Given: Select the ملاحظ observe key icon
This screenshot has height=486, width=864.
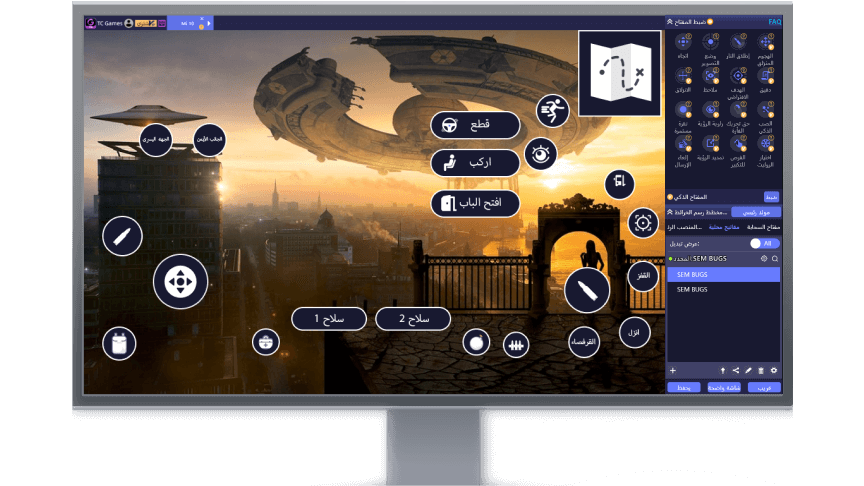Looking at the screenshot, I should tap(710, 76).
